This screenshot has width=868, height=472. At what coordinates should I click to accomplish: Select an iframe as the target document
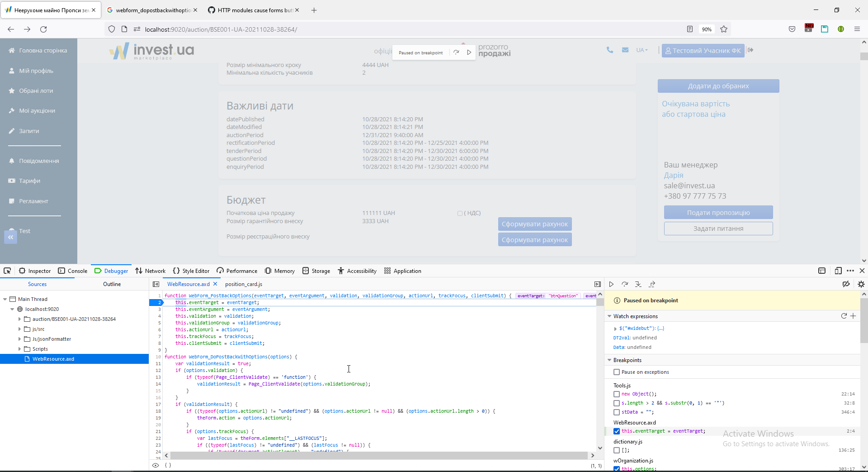tap(822, 271)
